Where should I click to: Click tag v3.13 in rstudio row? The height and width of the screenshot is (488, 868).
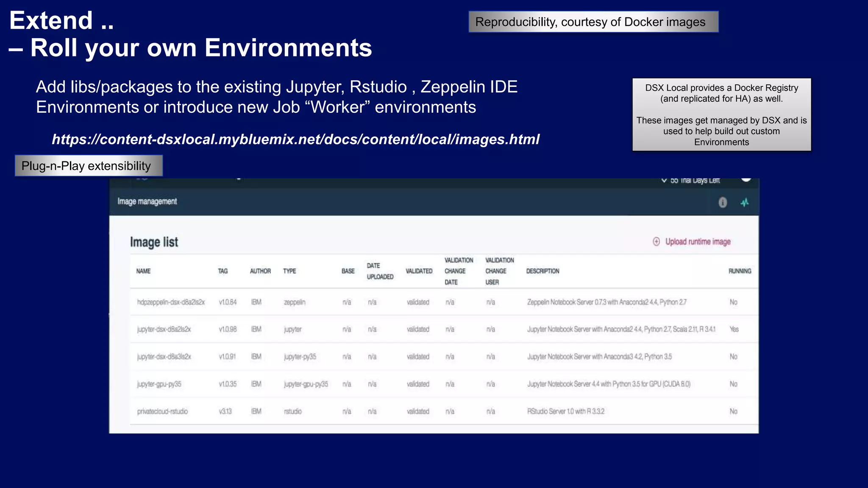coord(225,411)
